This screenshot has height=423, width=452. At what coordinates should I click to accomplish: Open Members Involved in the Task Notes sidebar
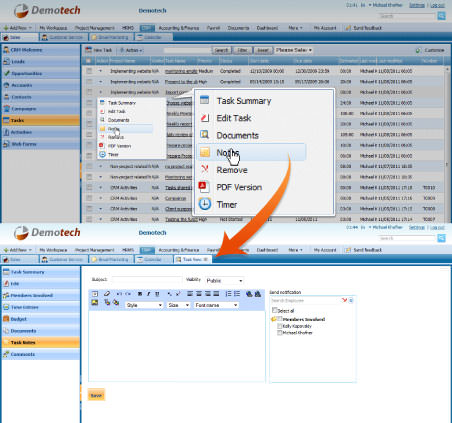point(41,295)
